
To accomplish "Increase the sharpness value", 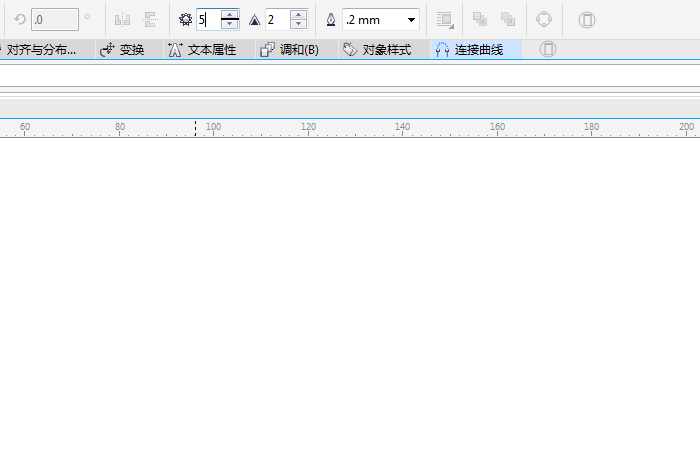I will pyautogui.click(x=298, y=14).
